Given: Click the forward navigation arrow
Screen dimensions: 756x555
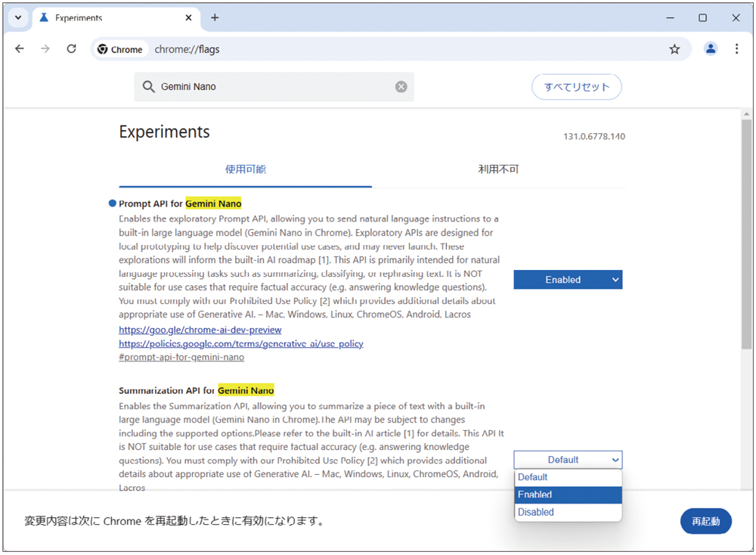Looking at the screenshot, I should [x=45, y=48].
